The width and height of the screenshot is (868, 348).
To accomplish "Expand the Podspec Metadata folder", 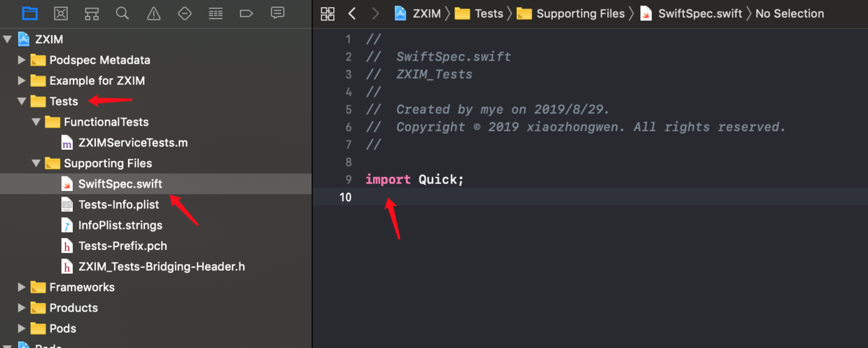I will click(22, 60).
